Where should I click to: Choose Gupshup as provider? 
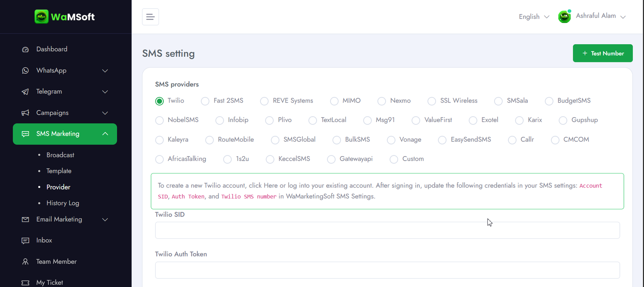point(563,120)
